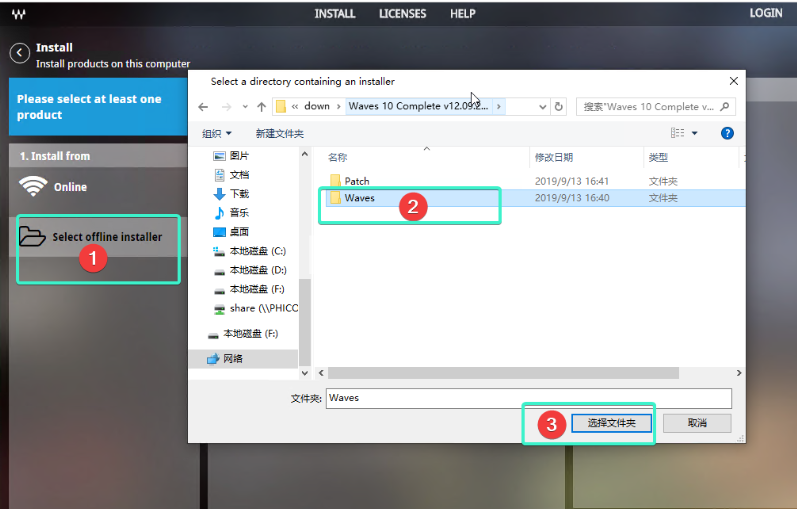The width and height of the screenshot is (797, 509).
Task: Sort by 类型 type column
Action: point(658,158)
